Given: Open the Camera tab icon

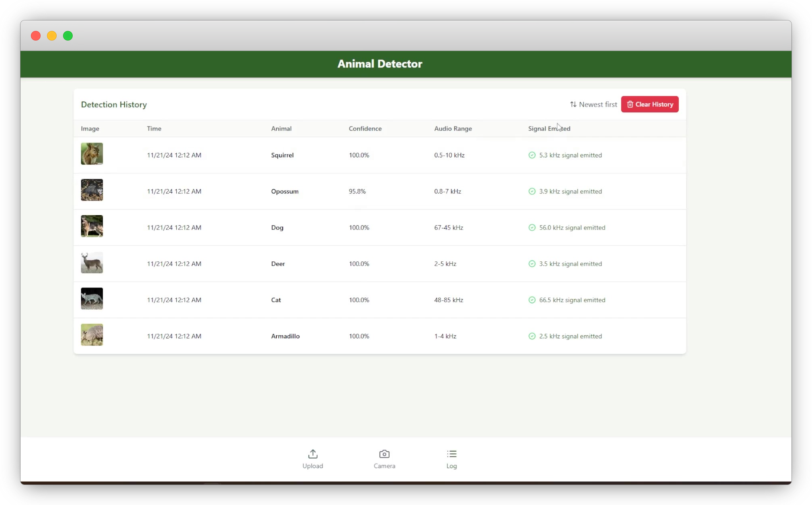Looking at the screenshot, I should (x=384, y=454).
